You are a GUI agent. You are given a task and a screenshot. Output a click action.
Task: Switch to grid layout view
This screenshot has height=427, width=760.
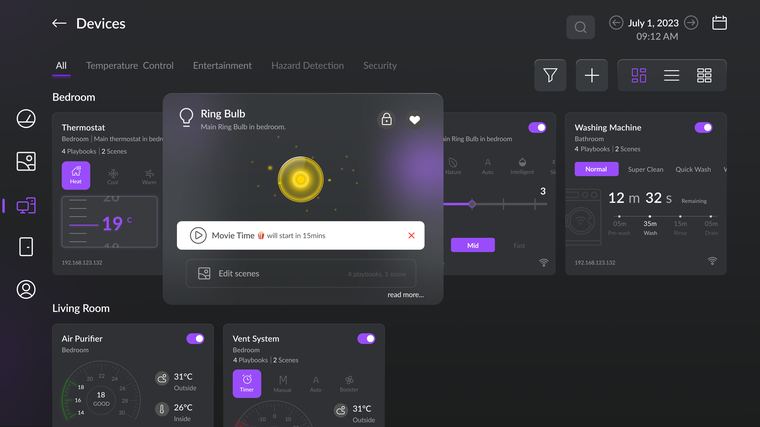click(704, 75)
